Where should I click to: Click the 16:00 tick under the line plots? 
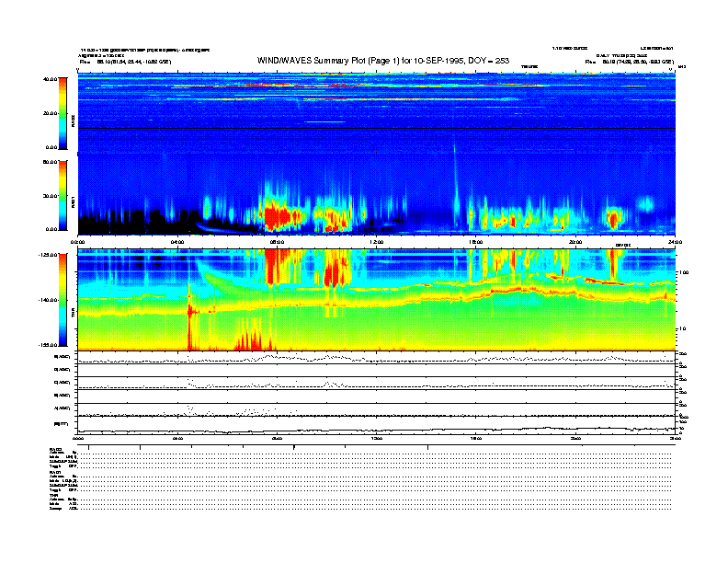point(476,439)
